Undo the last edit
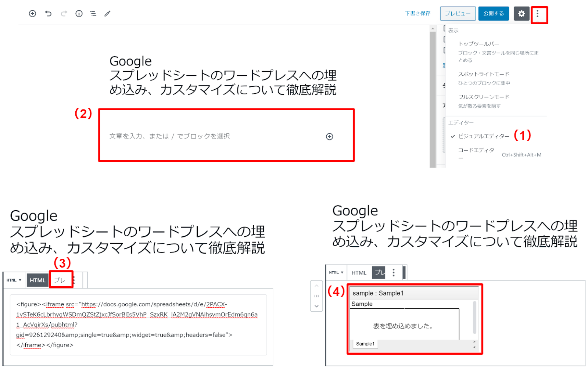 48,14
